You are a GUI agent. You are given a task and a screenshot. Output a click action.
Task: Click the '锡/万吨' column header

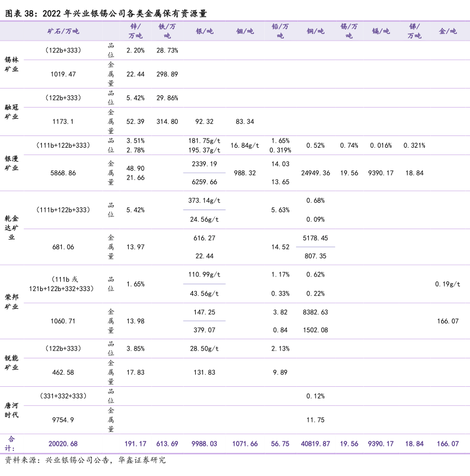pyautogui.click(x=349, y=31)
